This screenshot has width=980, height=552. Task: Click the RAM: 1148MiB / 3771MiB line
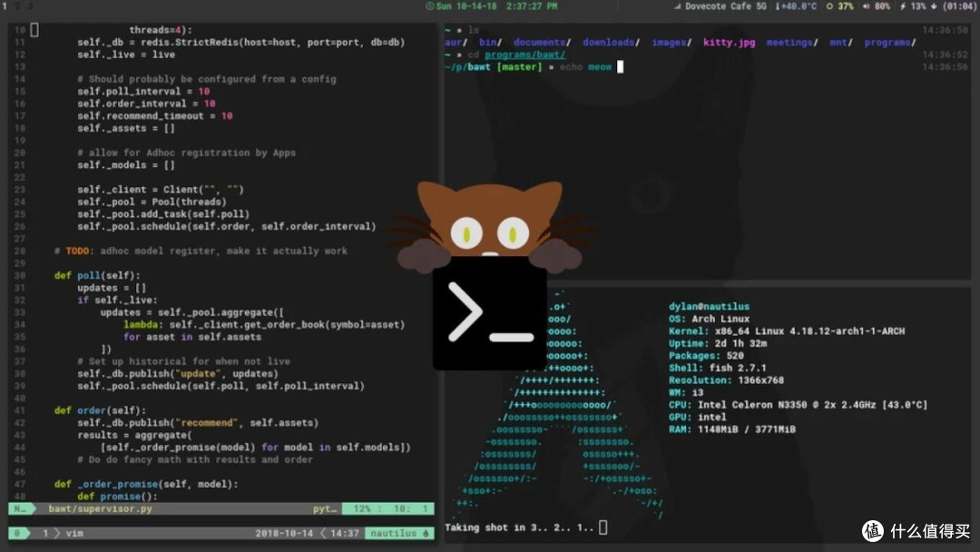pyautogui.click(x=732, y=429)
